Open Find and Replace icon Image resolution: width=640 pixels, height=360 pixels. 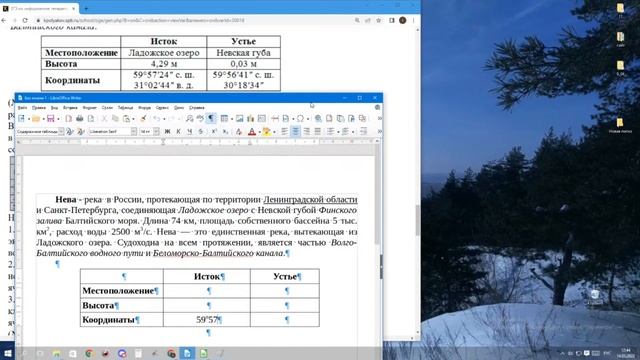click(x=189, y=118)
